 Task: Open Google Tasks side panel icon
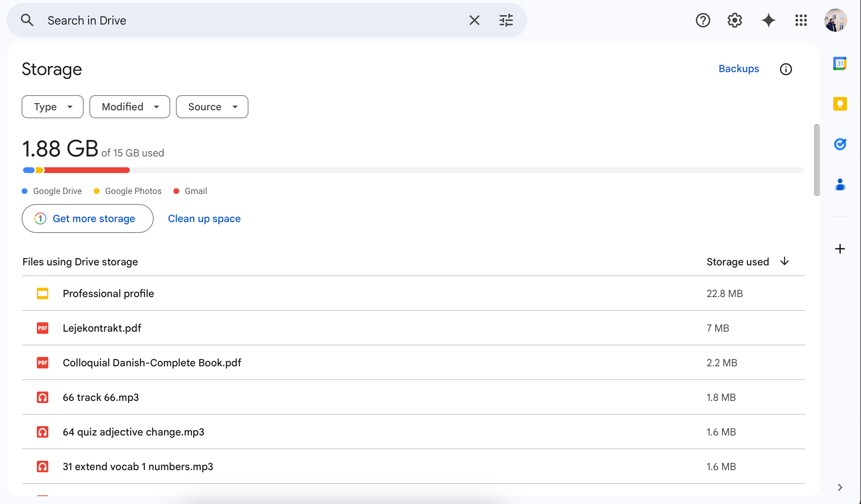[840, 144]
